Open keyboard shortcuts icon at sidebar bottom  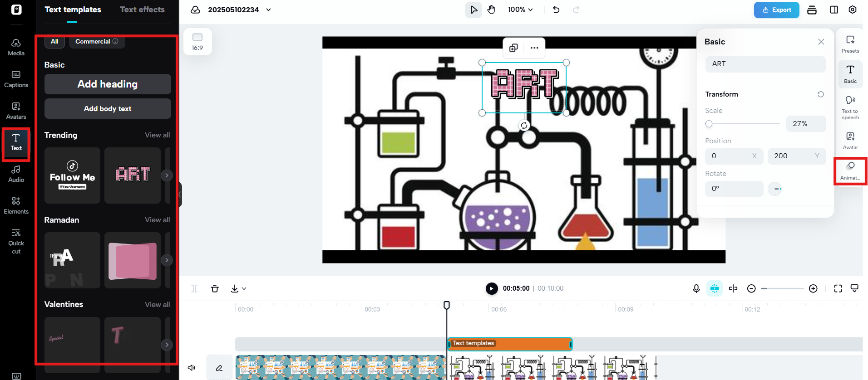tap(16, 376)
